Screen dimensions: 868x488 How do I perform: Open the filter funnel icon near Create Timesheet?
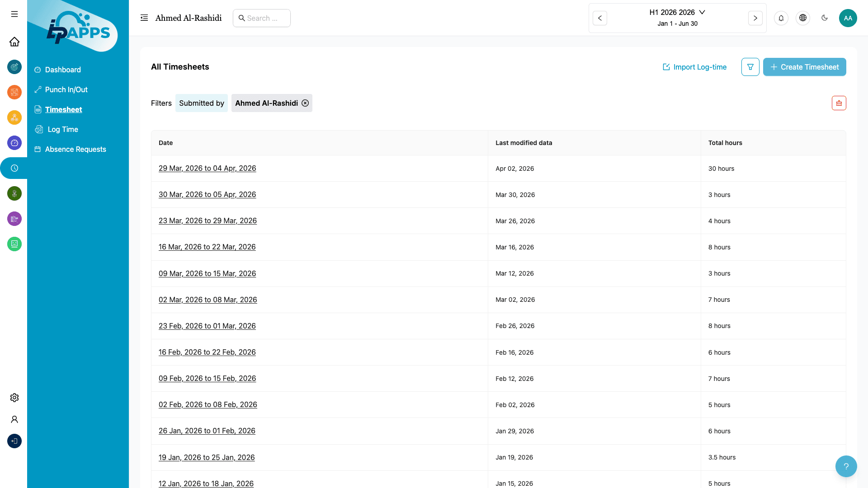tap(750, 67)
